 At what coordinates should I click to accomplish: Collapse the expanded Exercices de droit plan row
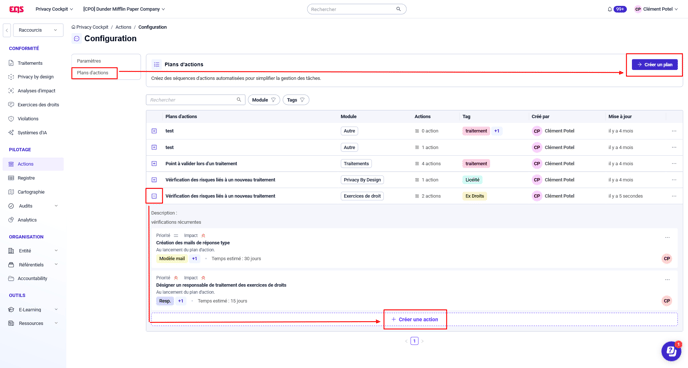click(154, 196)
